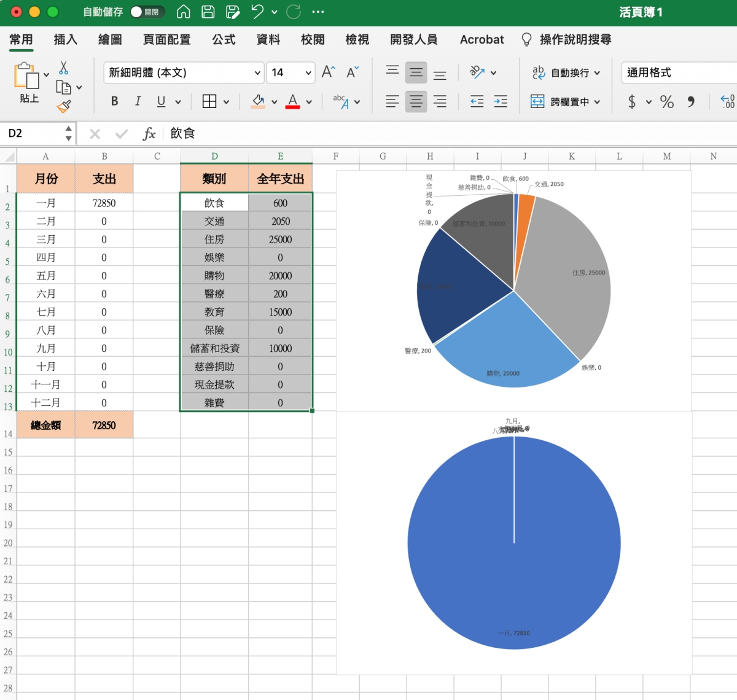This screenshot has height=700, width=737.
Task: Select row 14 header
Action: coord(8,425)
